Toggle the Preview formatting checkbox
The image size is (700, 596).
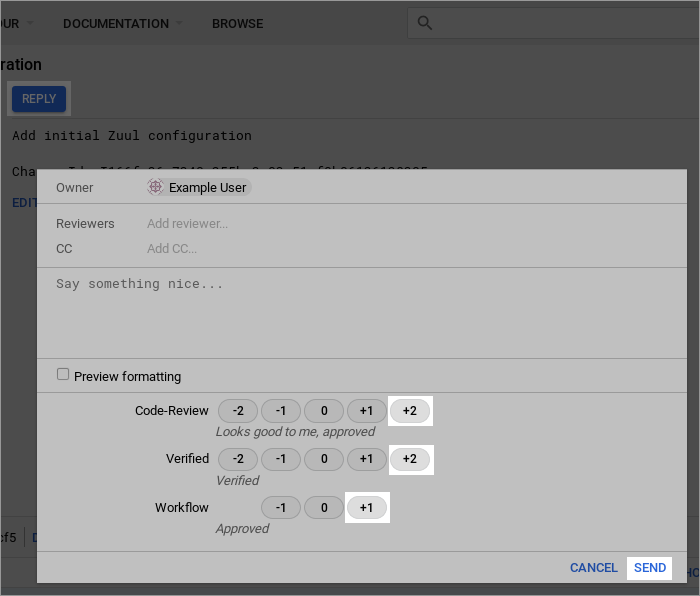pyautogui.click(x=63, y=375)
